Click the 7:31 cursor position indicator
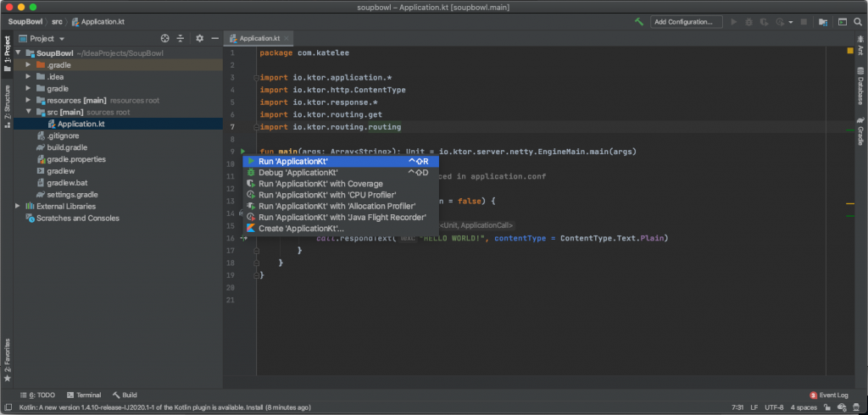The image size is (868, 415). tap(737, 408)
